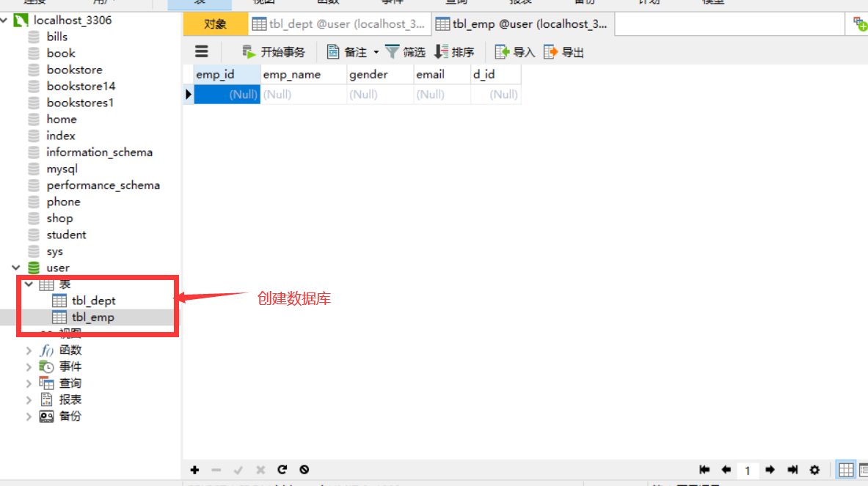Click the emp_name (Null) cell

pyautogui.click(x=303, y=94)
